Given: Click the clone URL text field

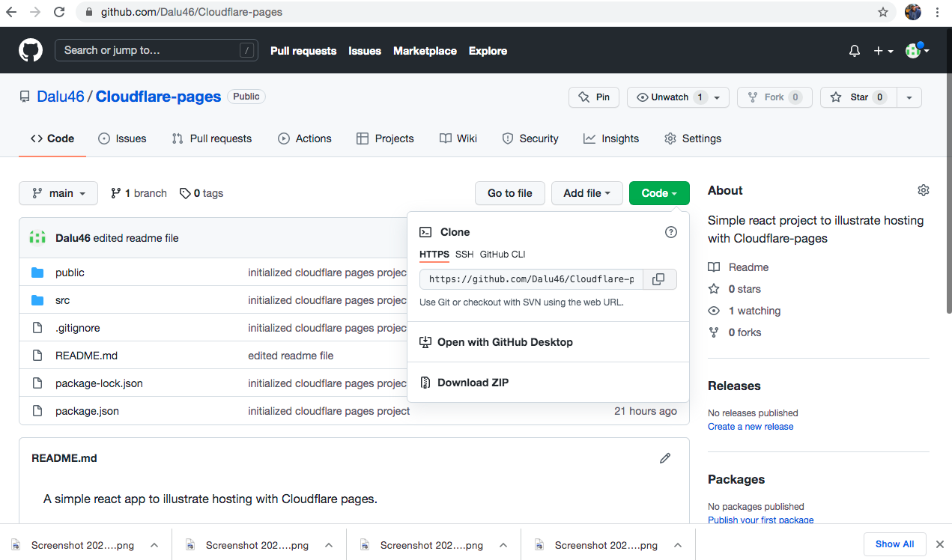Looking at the screenshot, I should click(530, 279).
